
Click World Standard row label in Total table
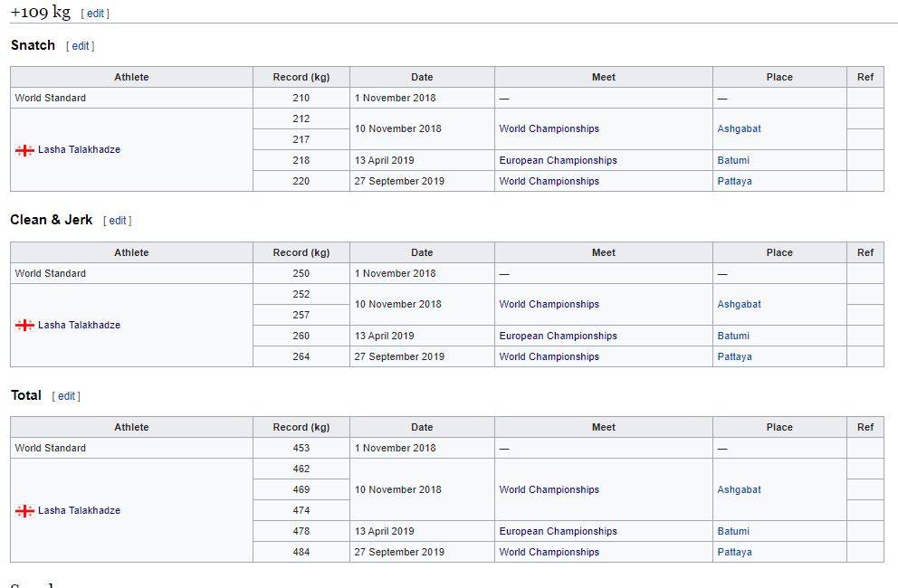pos(51,448)
